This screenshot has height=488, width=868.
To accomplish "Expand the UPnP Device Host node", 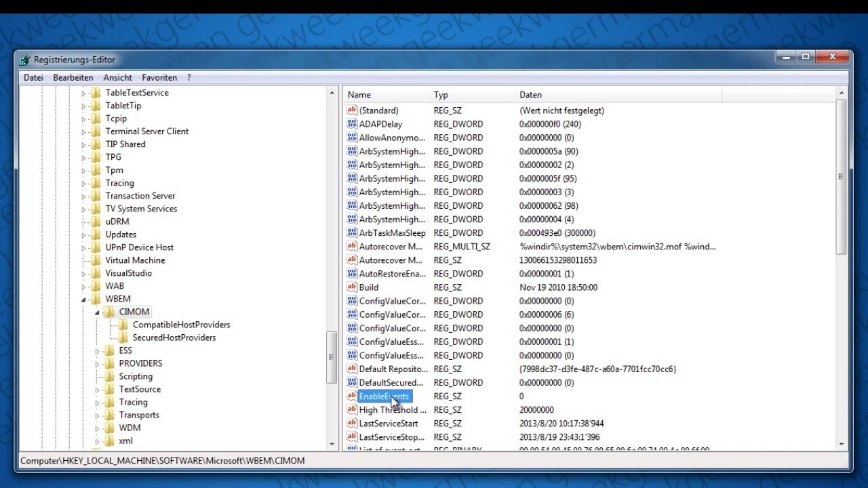I will coord(84,248).
